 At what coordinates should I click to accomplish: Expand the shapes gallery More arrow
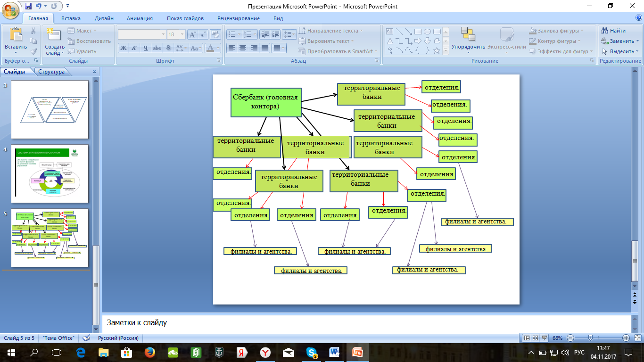[446, 50]
